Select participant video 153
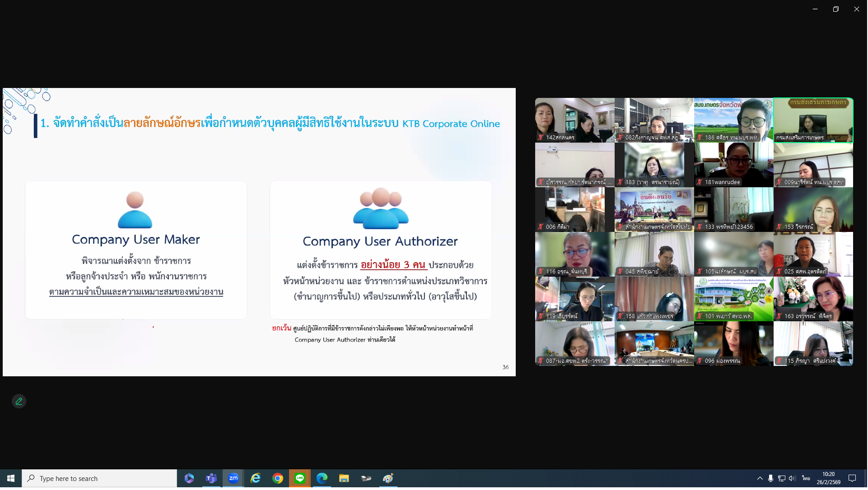The image size is (868, 490). tap(813, 209)
